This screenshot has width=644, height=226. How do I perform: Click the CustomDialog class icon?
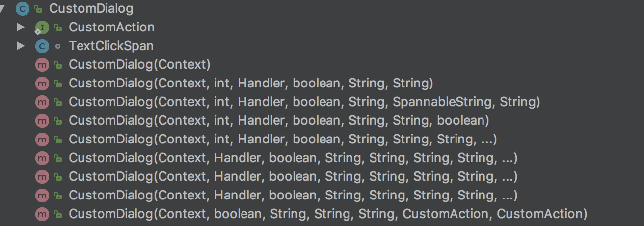pyautogui.click(x=23, y=8)
